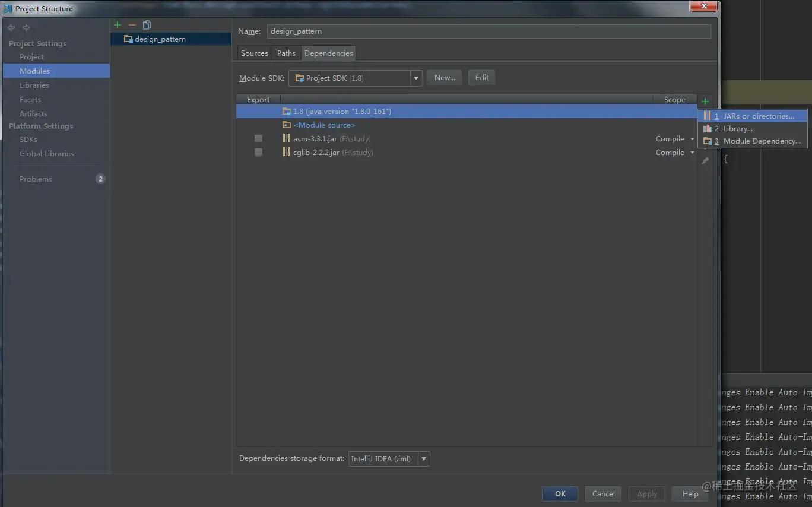Click the pencil edit-dependency icon

point(705,161)
